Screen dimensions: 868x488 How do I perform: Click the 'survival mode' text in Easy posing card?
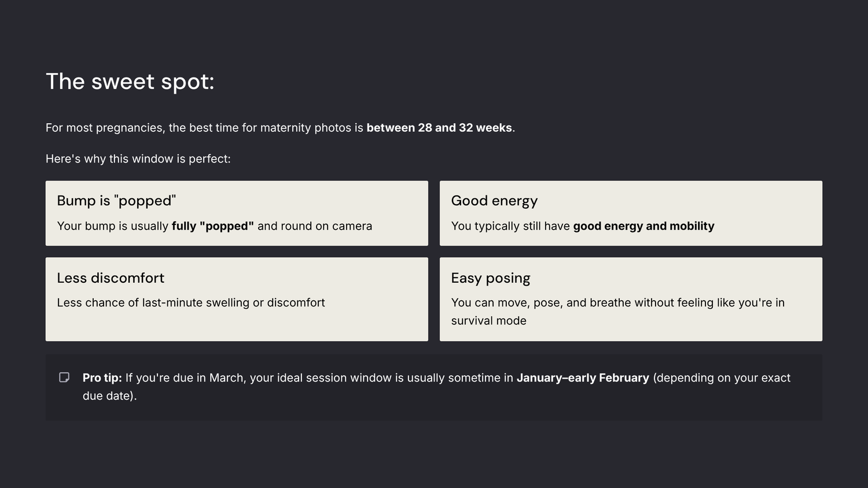pyautogui.click(x=489, y=320)
